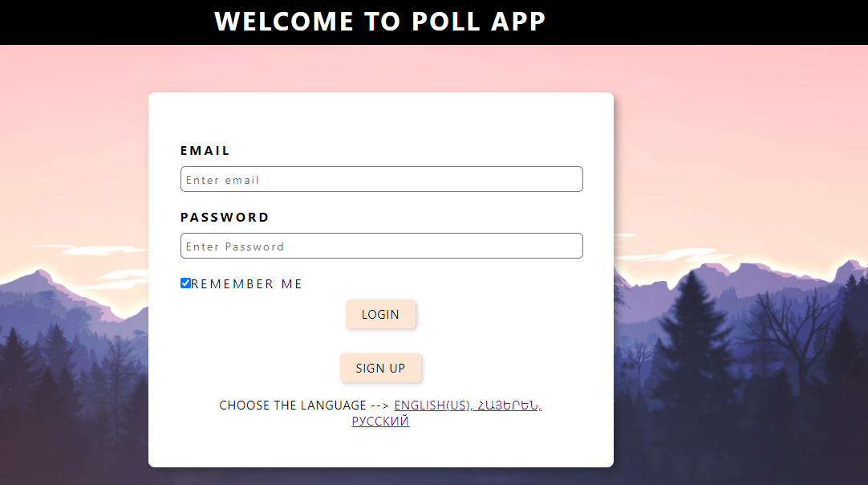Click the WELCOME TO POLL APP header
The image size is (868, 485).
pyautogui.click(x=379, y=22)
